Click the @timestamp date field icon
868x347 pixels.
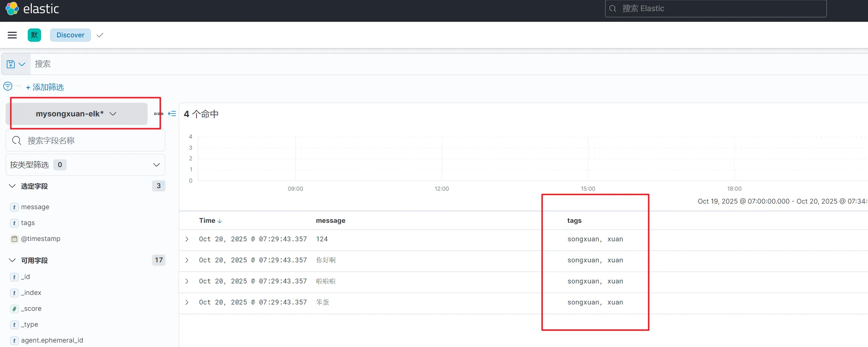click(14, 239)
